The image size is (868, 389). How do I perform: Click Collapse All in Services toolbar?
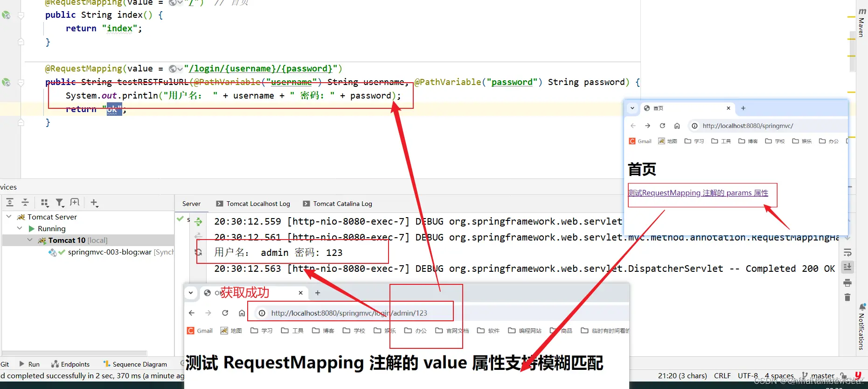click(x=25, y=202)
